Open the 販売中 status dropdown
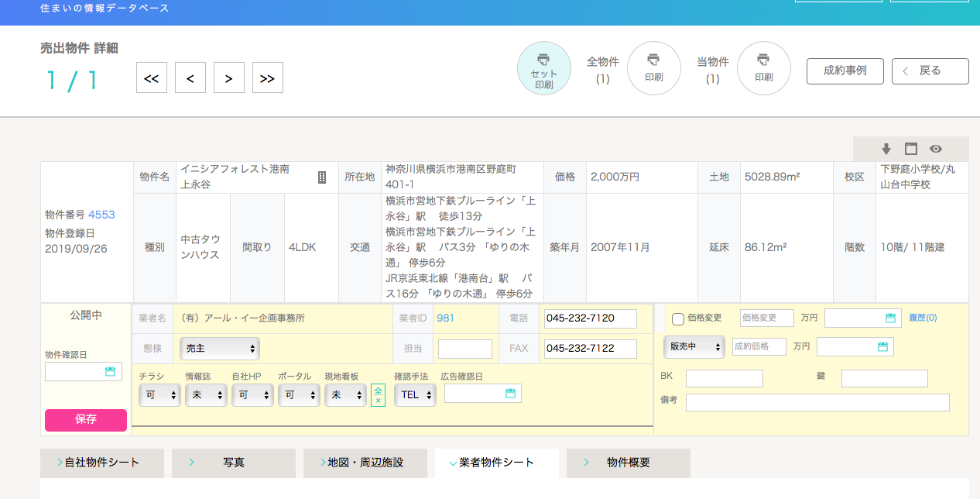The image size is (980, 499). click(x=694, y=347)
